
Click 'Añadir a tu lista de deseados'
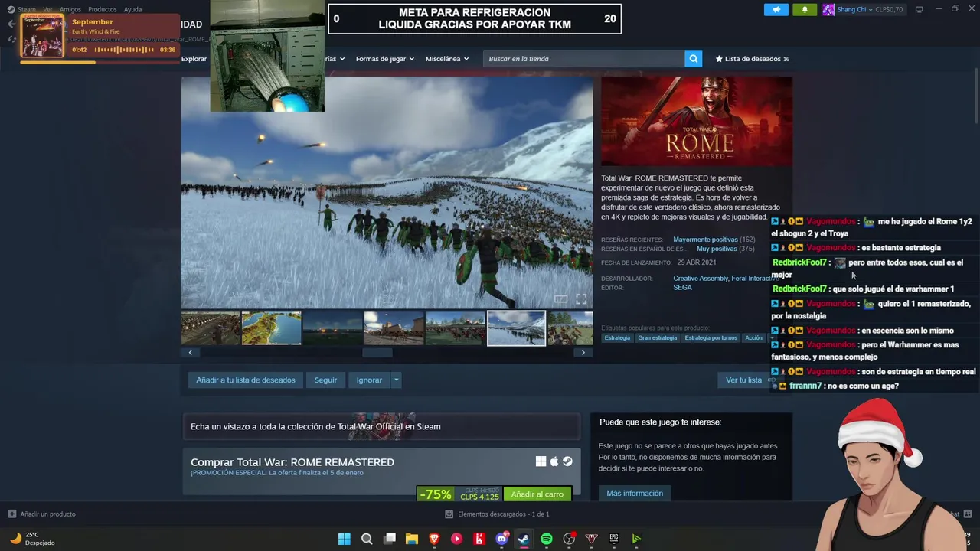pos(246,380)
